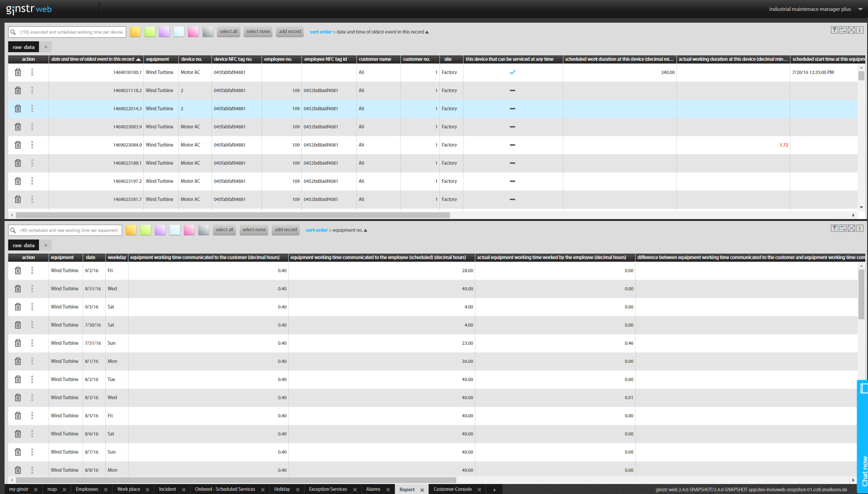Screen dimensions: 868x494
Task: Click swap arrows icon in upper device table panel
Action: (x=843, y=30)
